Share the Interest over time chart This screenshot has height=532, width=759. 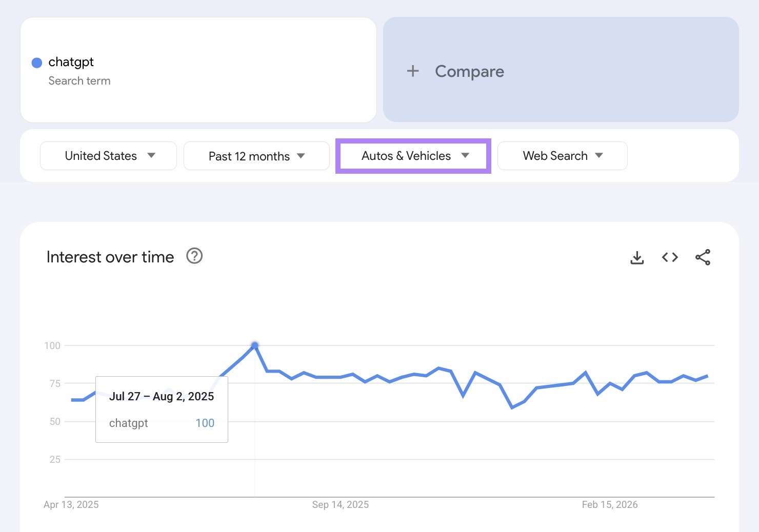[x=703, y=257]
